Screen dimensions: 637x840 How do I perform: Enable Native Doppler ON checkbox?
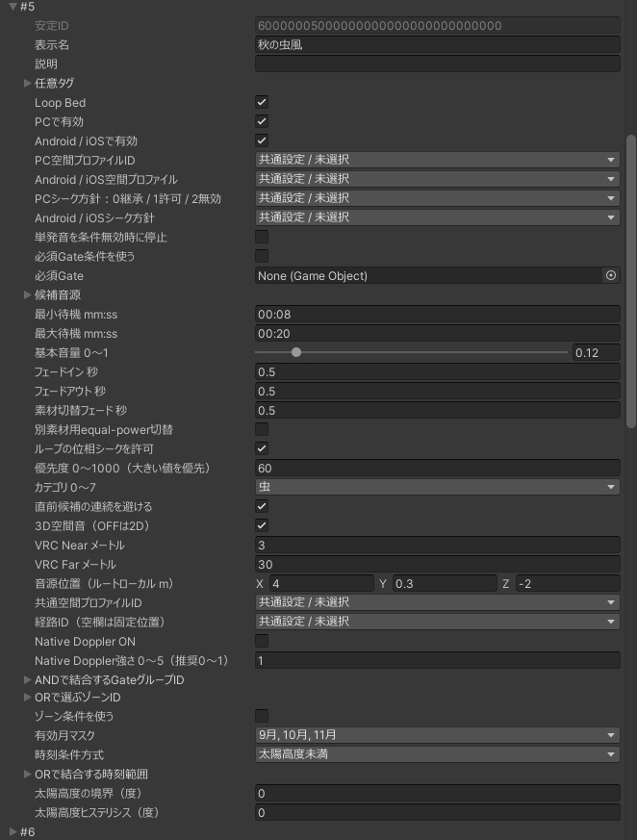pyautogui.click(x=262, y=641)
